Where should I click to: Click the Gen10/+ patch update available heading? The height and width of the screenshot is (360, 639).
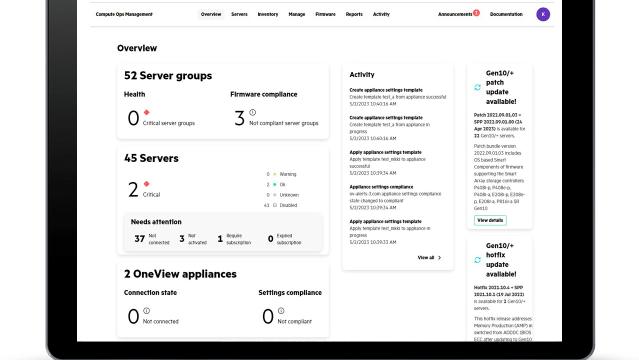501,87
